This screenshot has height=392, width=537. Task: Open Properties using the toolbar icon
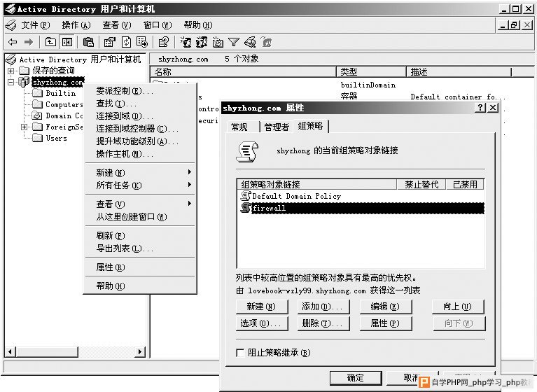(110, 42)
